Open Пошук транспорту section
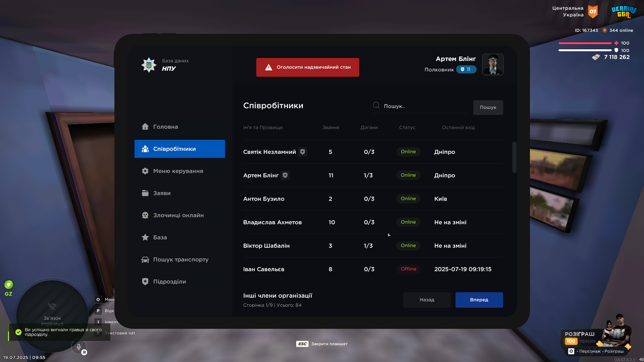The image size is (644, 362). (180, 259)
